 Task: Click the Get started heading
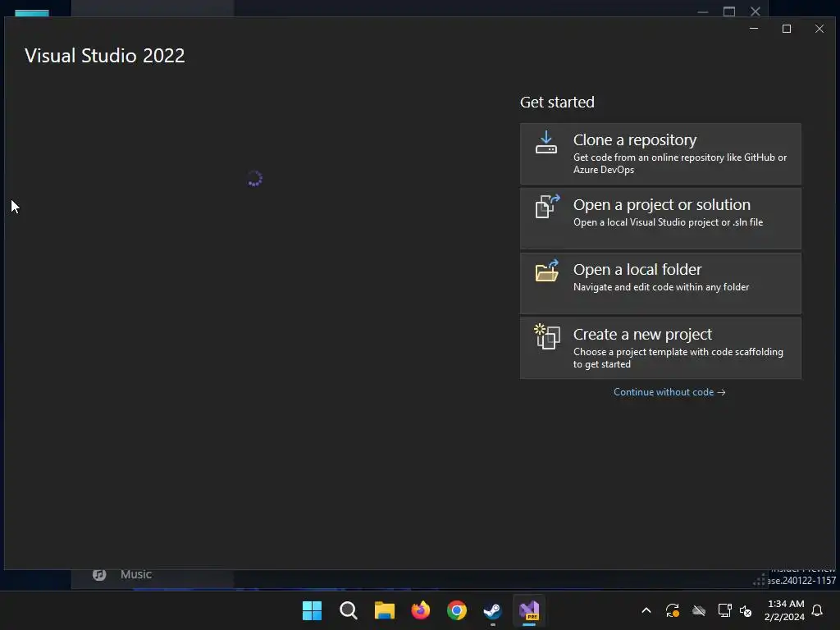[x=557, y=102]
